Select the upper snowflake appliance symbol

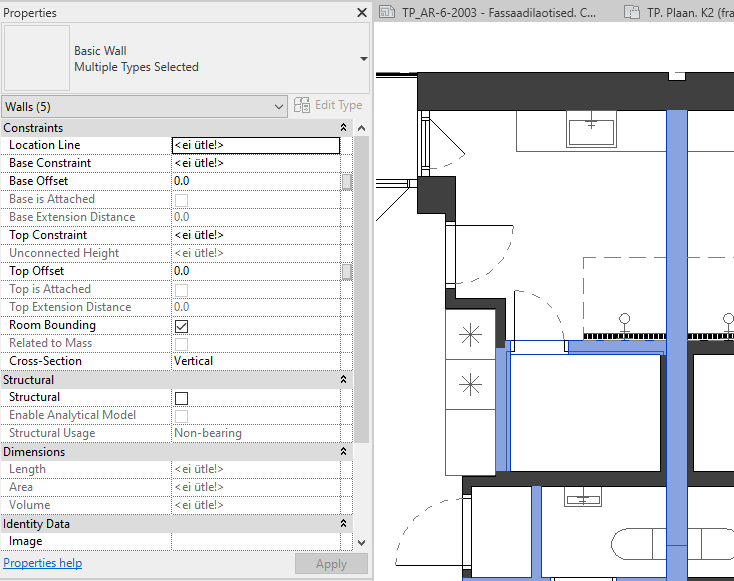470,335
